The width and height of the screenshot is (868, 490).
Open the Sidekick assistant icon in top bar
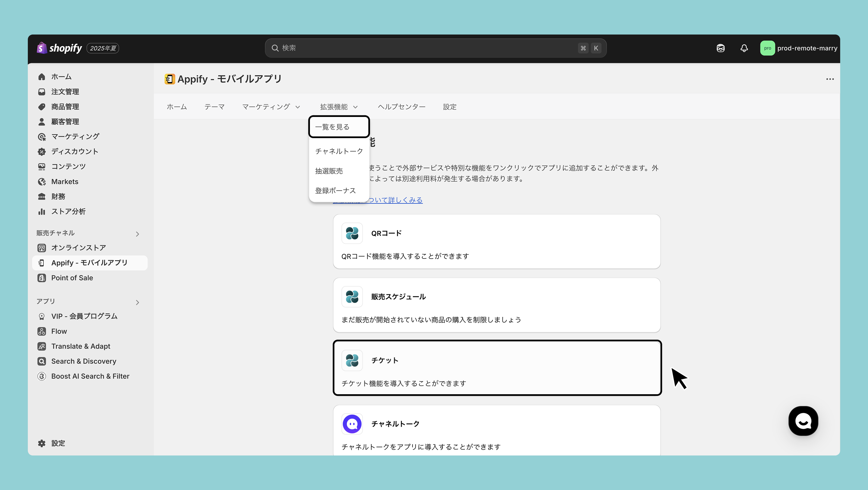721,48
